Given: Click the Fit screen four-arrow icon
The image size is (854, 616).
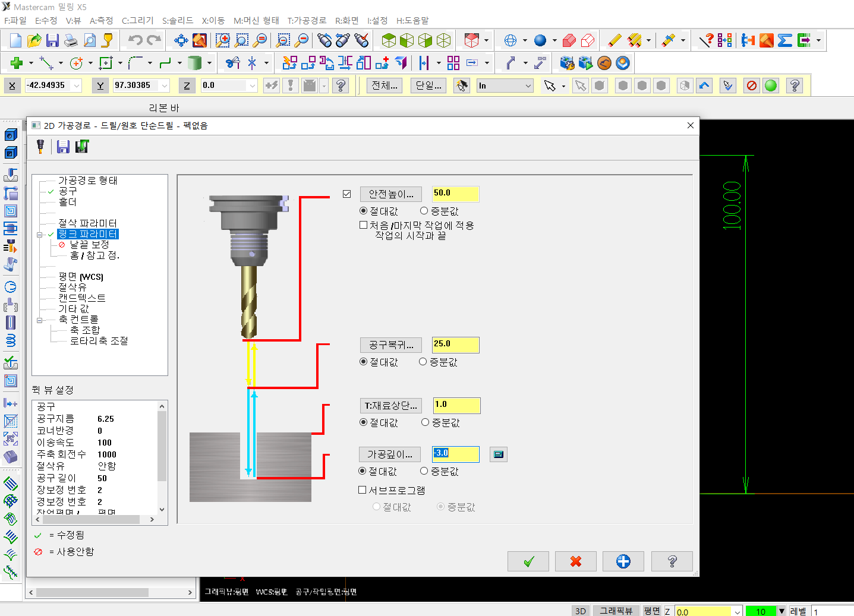Looking at the screenshot, I should pos(181,40).
